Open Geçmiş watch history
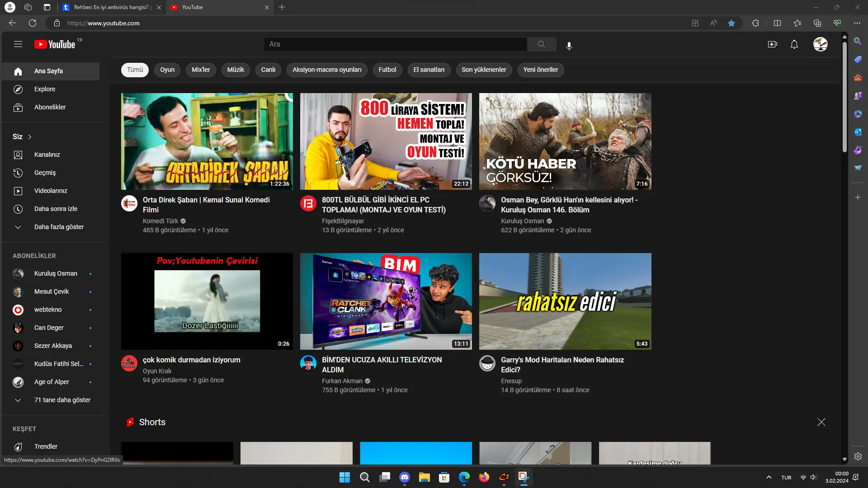 point(51,173)
